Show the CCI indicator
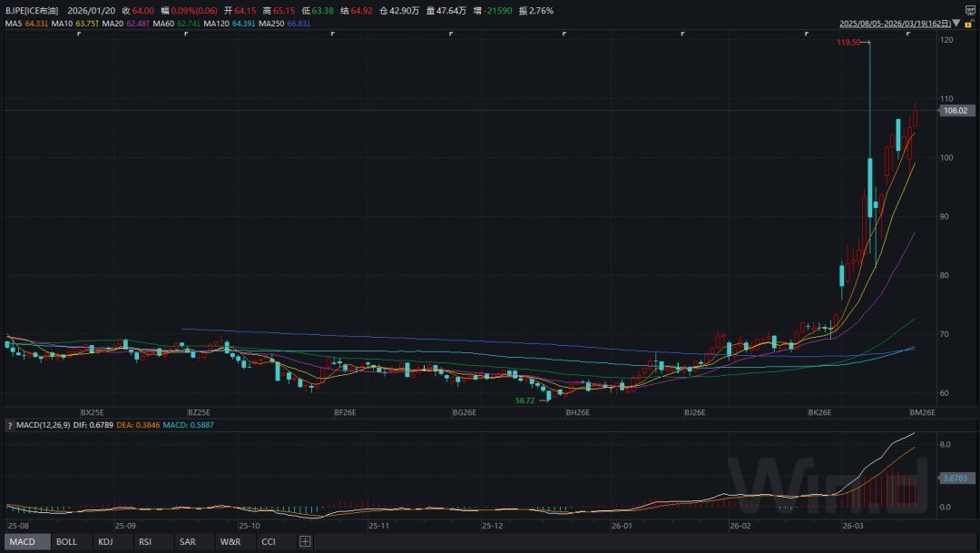The image size is (980, 553). pyautogui.click(x=269, y=542)
